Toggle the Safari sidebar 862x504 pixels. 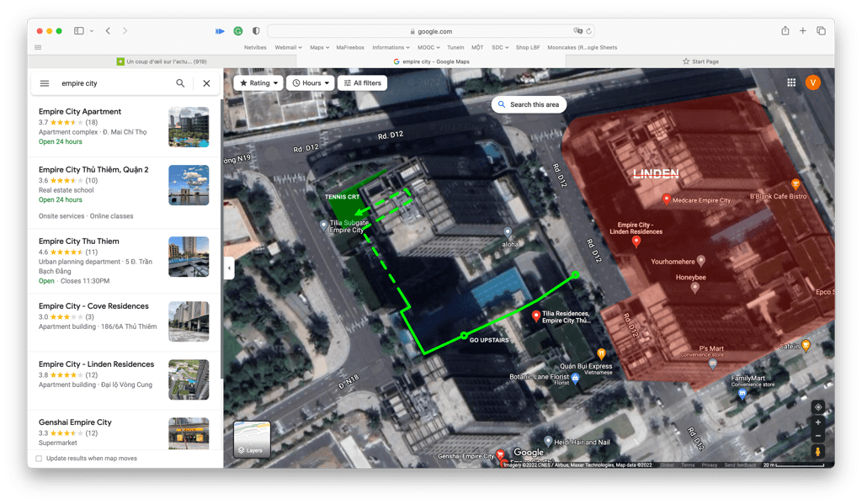click(79, 31)
